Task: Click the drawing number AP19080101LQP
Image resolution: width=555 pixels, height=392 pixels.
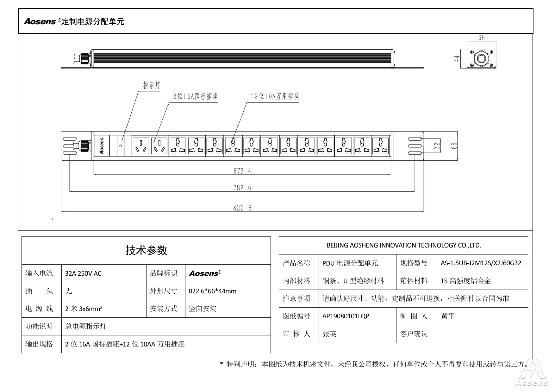Action: [346, 316]
